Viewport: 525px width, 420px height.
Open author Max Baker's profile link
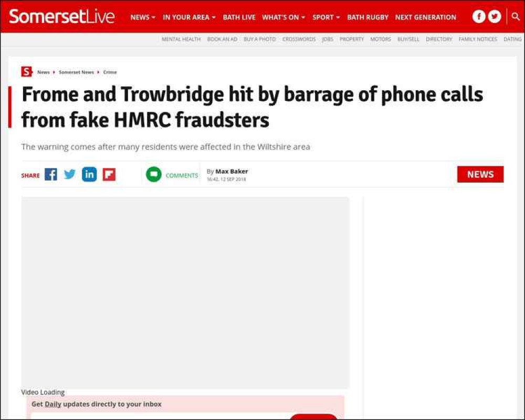pos(232,171)
